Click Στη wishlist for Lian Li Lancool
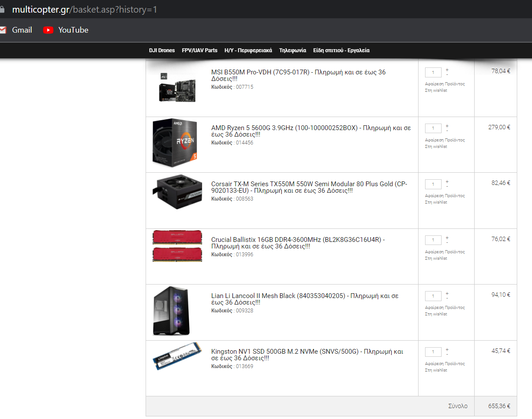The height and width of the screenshot is (419, 532). pos(436,314)
